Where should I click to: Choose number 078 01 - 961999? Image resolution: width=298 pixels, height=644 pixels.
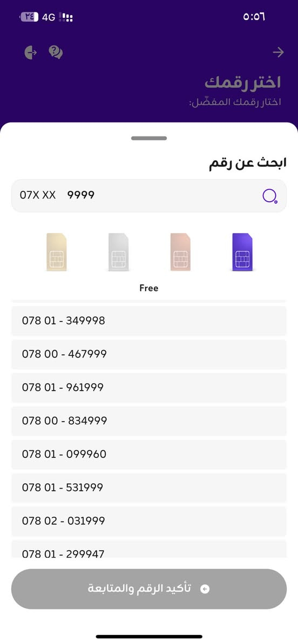tap(149, 387)
